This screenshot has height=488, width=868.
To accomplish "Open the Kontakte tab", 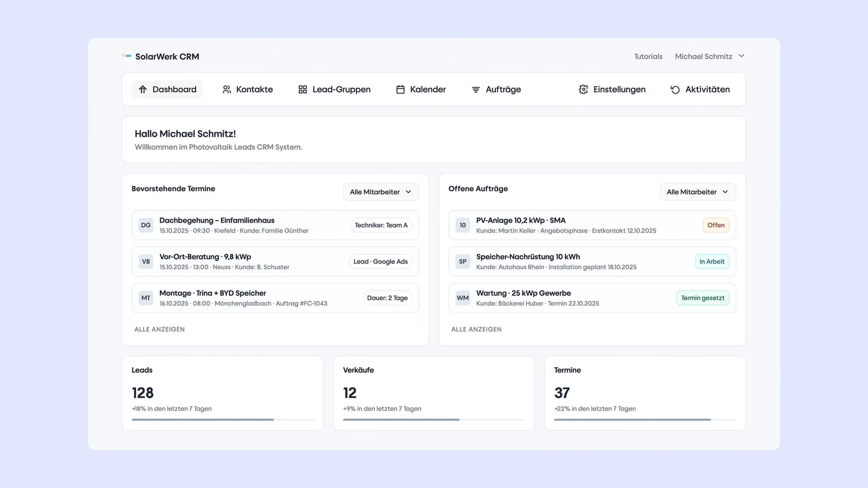I will [x=248, y=89].
